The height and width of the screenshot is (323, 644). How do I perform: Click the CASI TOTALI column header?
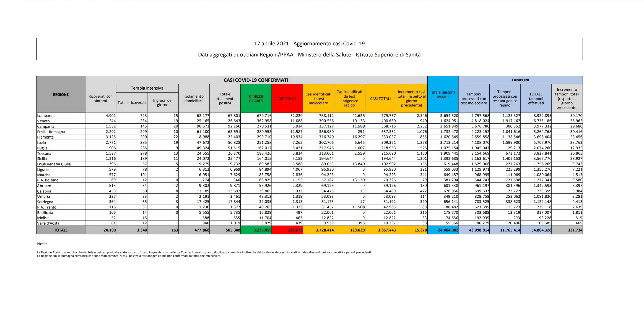pyautogui.click(x=380, y=99)
